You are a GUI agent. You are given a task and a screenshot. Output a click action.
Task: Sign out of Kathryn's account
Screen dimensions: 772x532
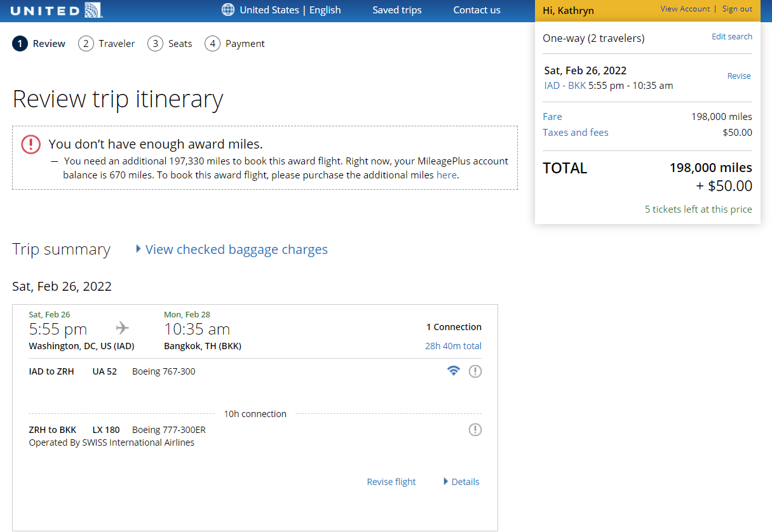(x=738, y=8)
